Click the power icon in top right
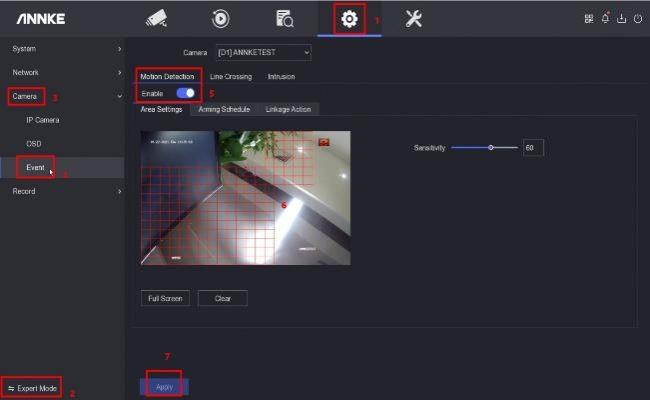Viewport: 650px width, 400px height. 637,18
